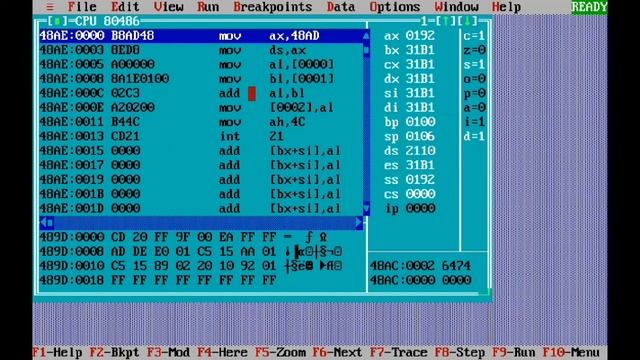
Task: Select the cx register row
Action: coord(409,64)
